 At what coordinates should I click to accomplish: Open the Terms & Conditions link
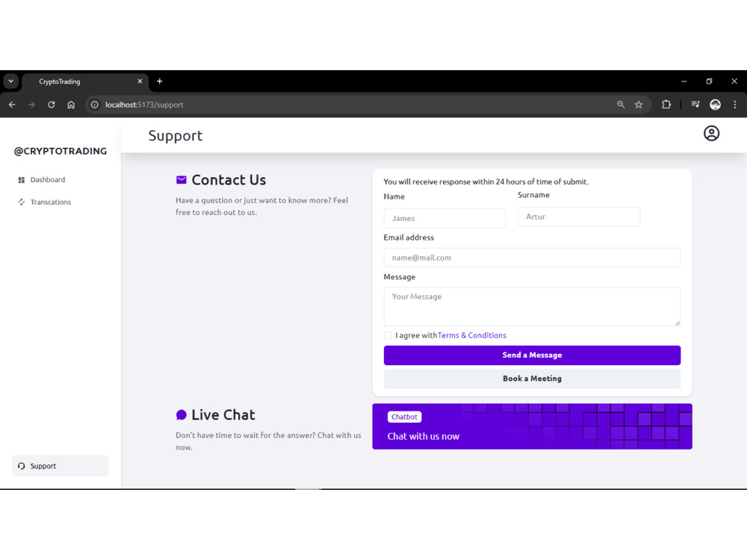tap(471, 335)
